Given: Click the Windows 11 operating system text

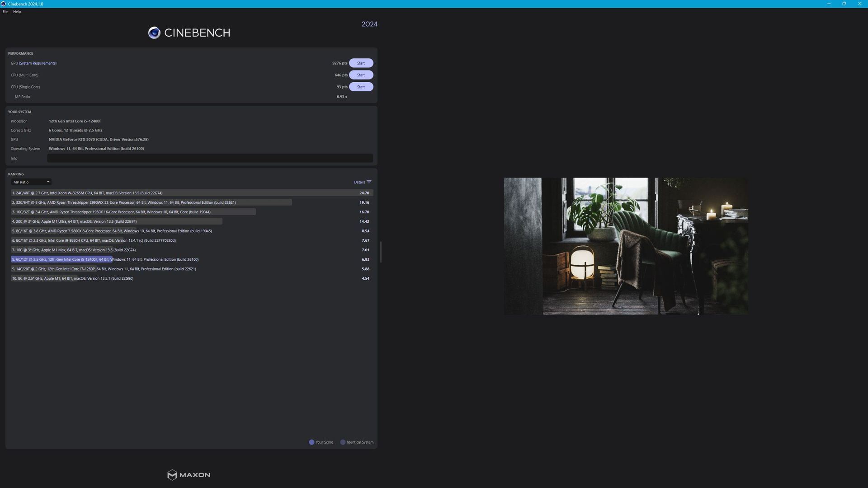Looking at the screenshot, I should coord(96,149).
